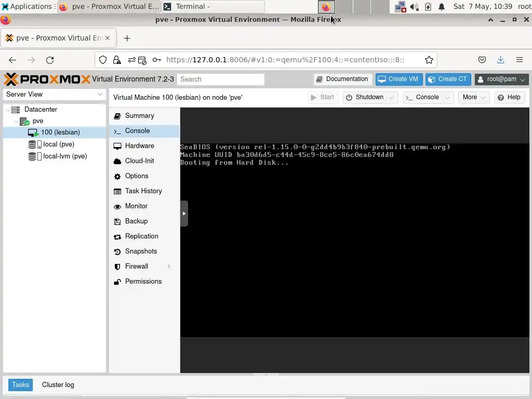Open the Console dropdown arrow in toolbar
The image size is (532, 399).
point(448,97)
